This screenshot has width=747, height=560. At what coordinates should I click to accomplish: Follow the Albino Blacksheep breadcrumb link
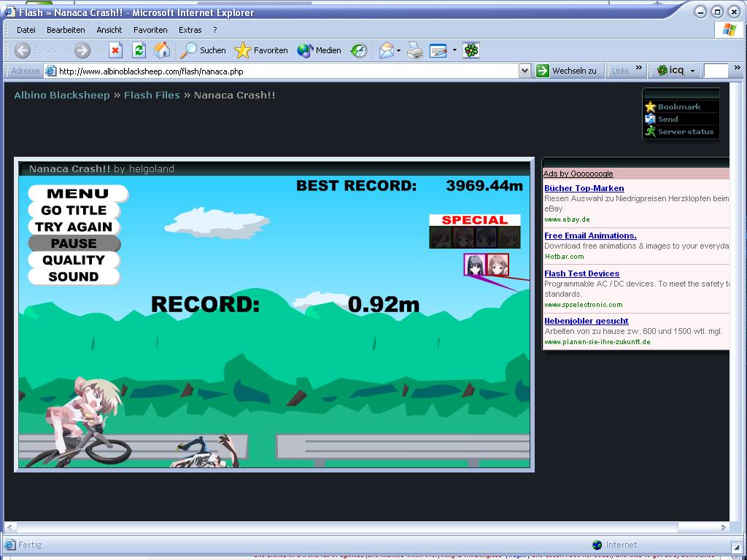pos(62,96)
